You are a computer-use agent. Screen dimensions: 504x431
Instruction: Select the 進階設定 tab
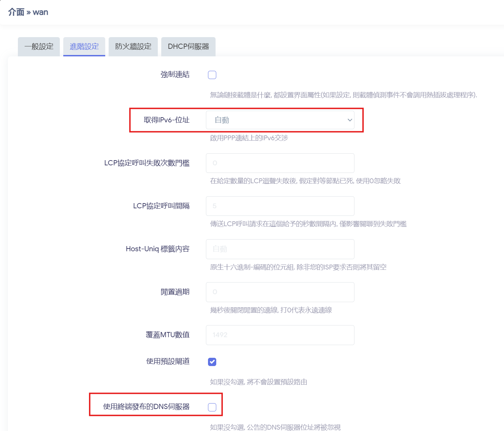tap(84, 46)
